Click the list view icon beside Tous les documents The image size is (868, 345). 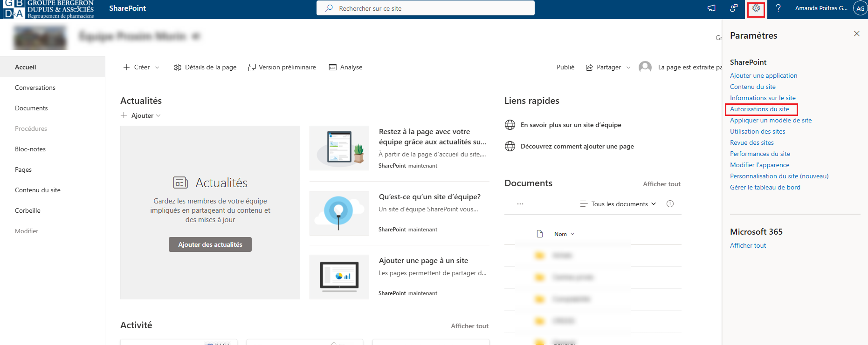tap(584, 204)
